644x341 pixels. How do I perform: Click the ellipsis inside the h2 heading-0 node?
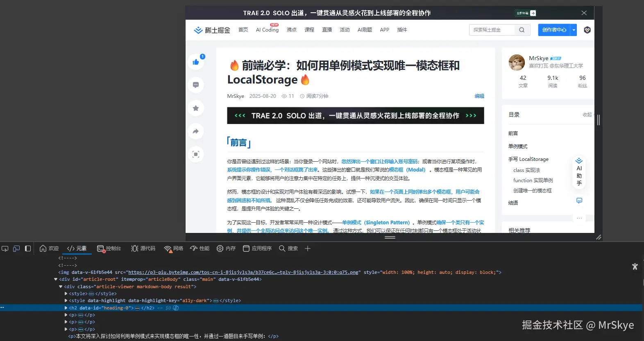137,308
